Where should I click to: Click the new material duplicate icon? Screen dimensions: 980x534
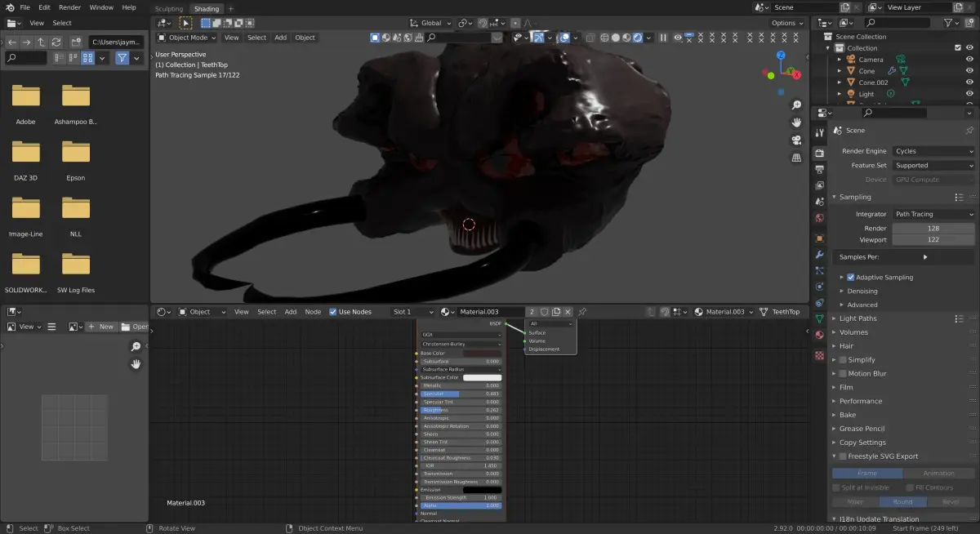coord(556,312)
